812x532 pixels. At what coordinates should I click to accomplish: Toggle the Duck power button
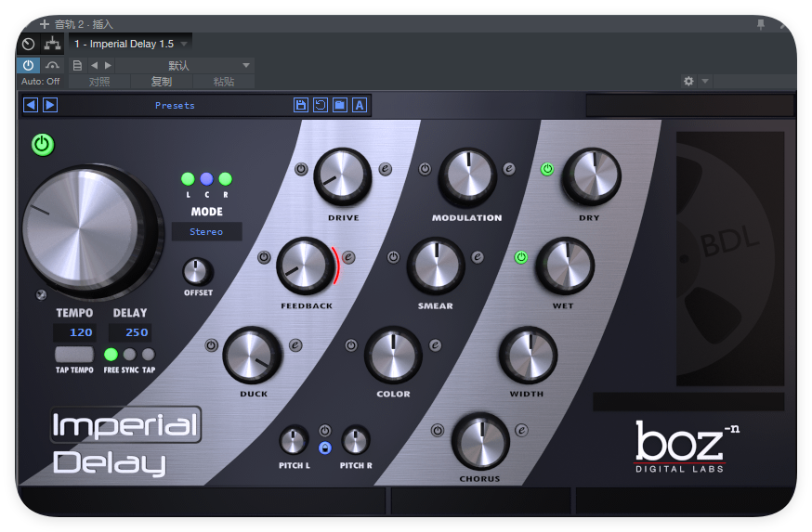tap(211, 345)
